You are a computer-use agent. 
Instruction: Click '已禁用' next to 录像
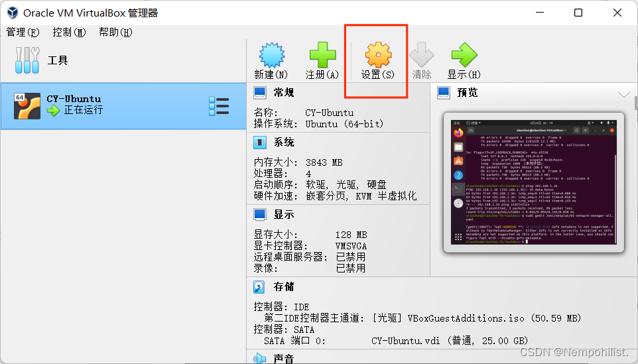click(351, 268)
